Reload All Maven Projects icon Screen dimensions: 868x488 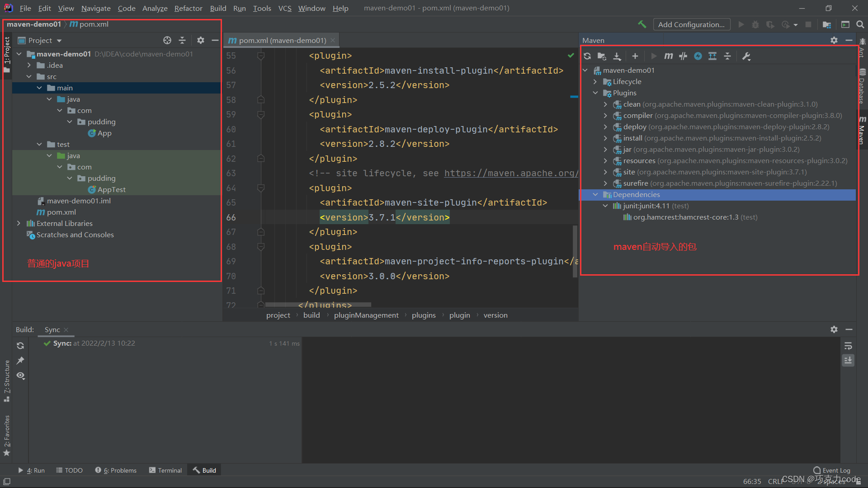(587, 56)
